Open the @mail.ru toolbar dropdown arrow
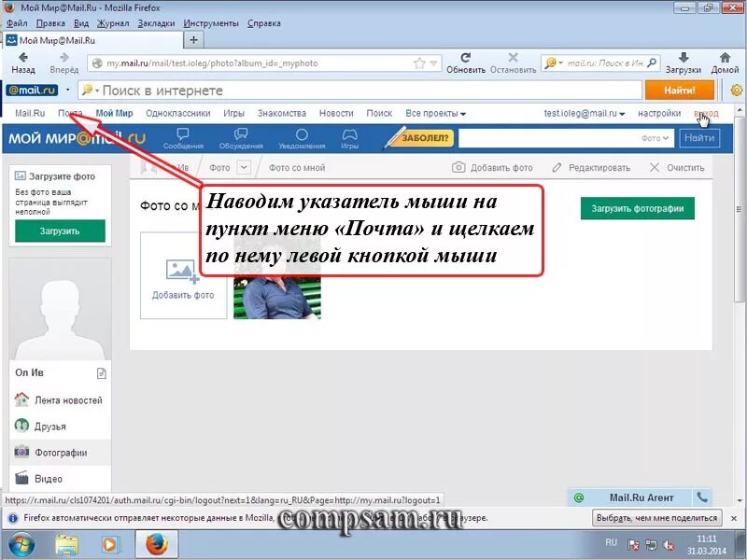Image resolution: width=747 pixels, height=560 pixels. [x=67, y=90]
